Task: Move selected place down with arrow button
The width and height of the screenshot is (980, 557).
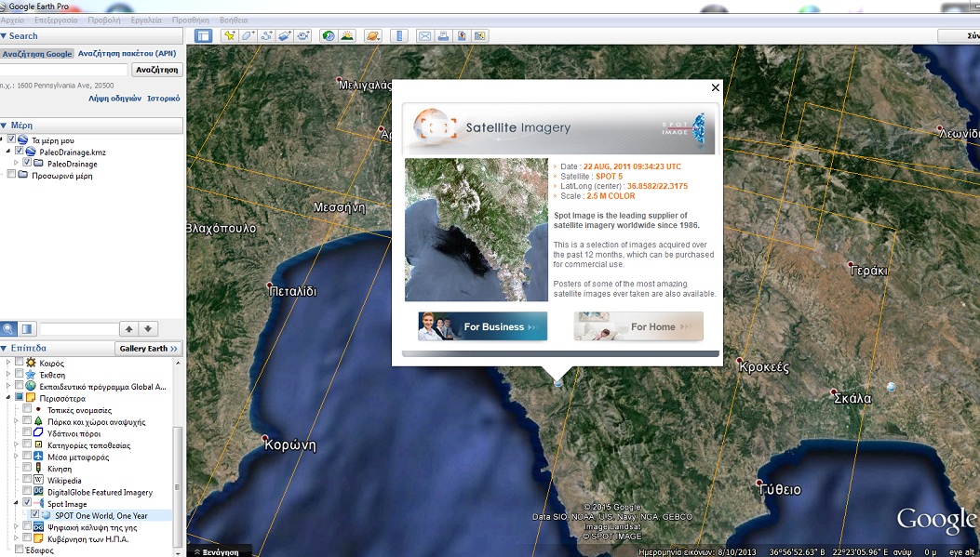Action: pyautogui.click(x=148, y=328)
